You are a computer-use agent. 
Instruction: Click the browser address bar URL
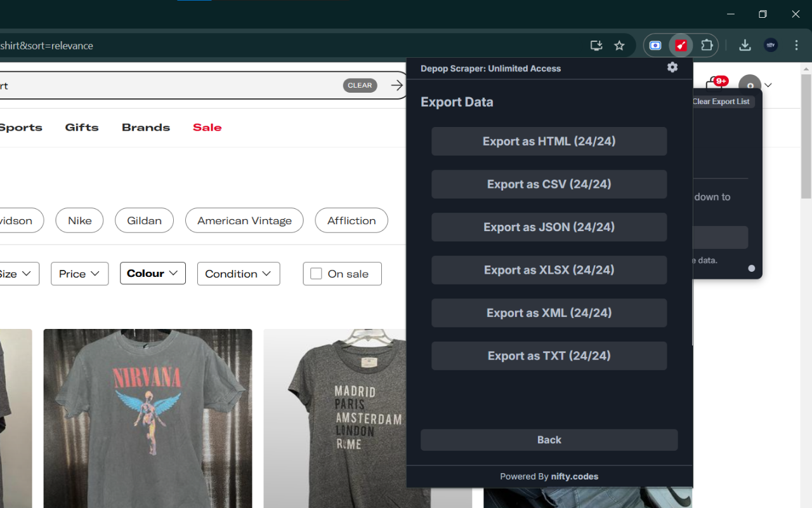pos(46,46)
